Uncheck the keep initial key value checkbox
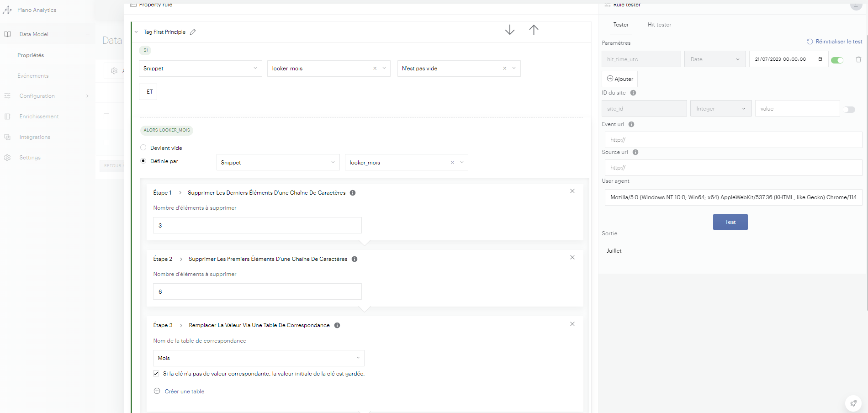This screenshot has width=868, height=413. pyautogui.click(x=156, y=374)
